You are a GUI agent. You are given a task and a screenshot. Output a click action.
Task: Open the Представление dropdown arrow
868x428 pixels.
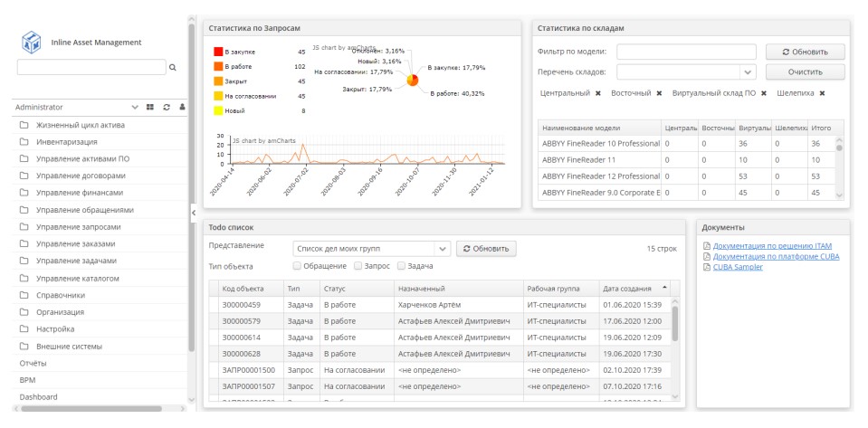pyautogui.click(x=443, y=249)
